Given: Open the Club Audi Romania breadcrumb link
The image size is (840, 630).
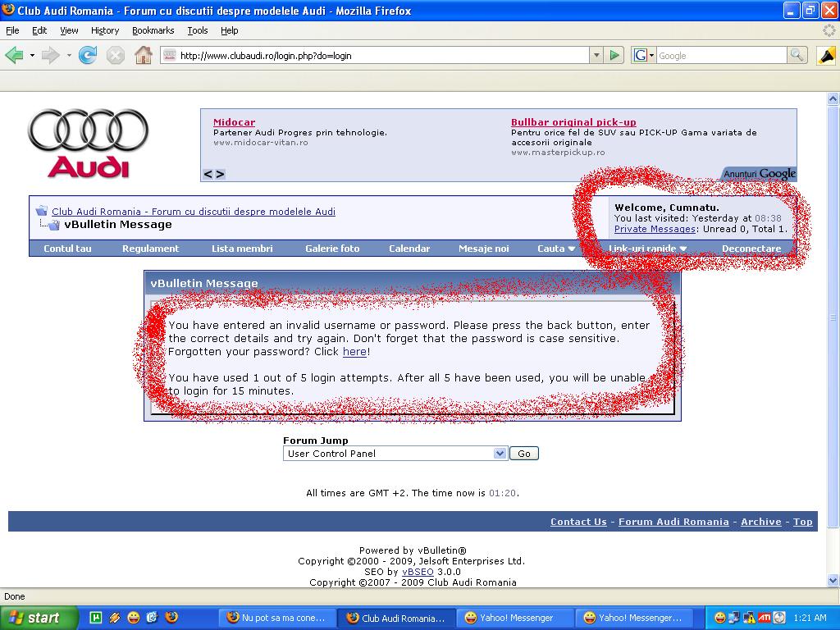Looking at the screenshot, I should 194,211.
